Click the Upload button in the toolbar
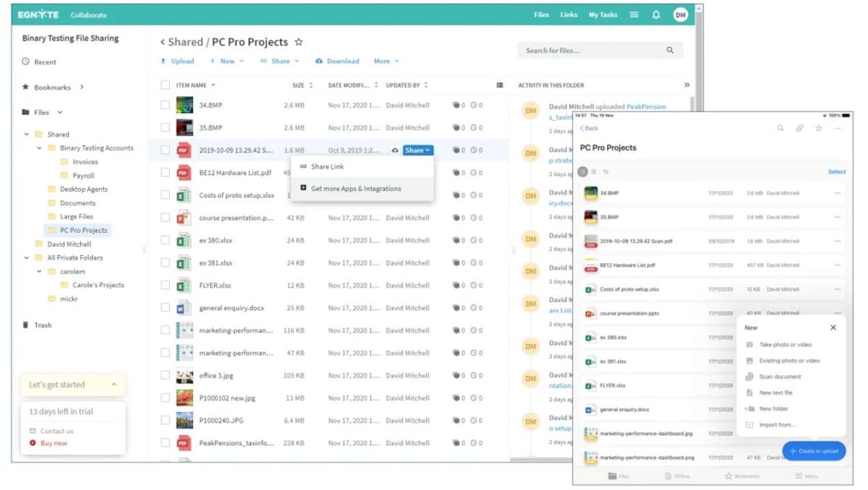 [x=177, y=61]
